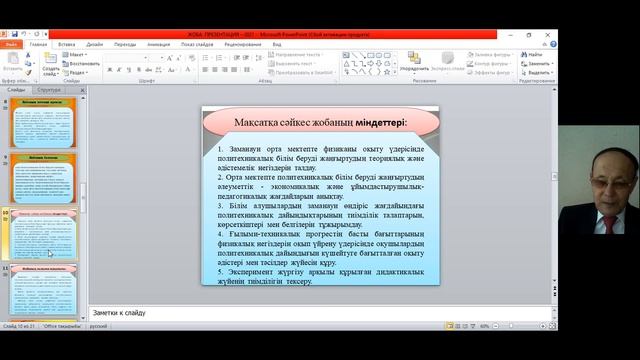Click the font color A swatch

tap(188, 70)
